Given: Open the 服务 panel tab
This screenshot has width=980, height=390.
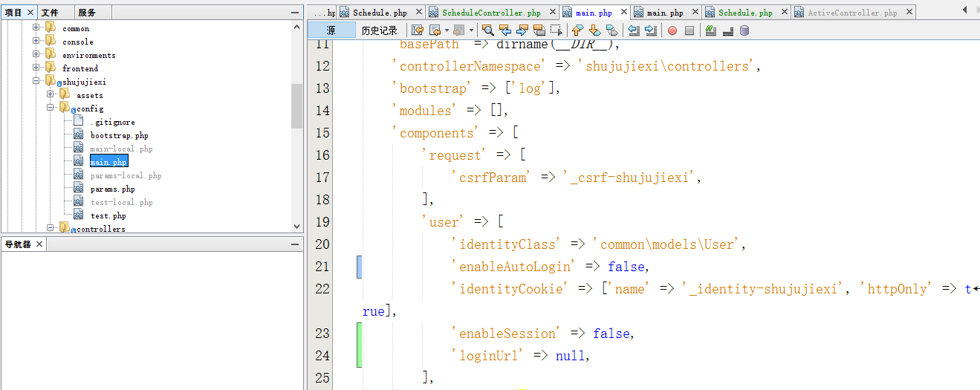Looking at the screenshot, I should coord(87,13).
